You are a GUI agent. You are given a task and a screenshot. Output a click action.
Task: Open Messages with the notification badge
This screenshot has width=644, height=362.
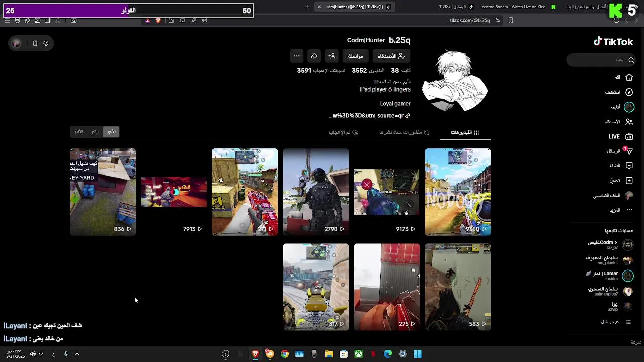pyautogui.click(x=628, y=151)
